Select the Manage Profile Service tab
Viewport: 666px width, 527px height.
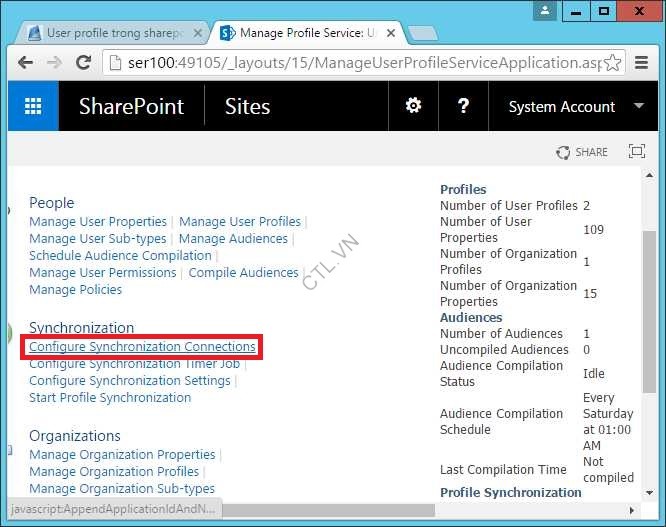point(305,33)
